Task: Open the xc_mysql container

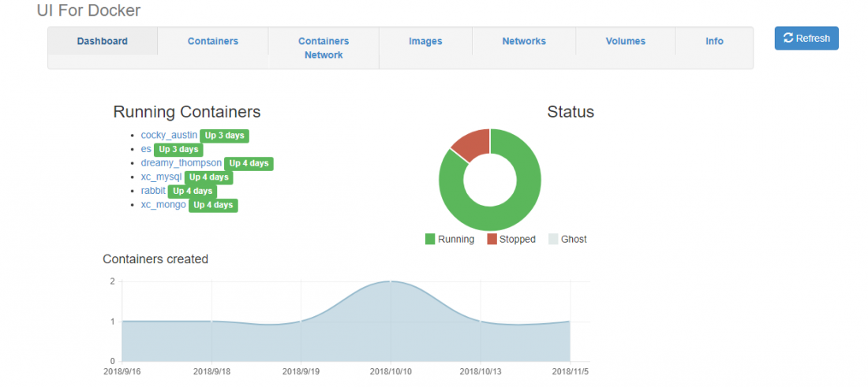Action: (161, 177)
